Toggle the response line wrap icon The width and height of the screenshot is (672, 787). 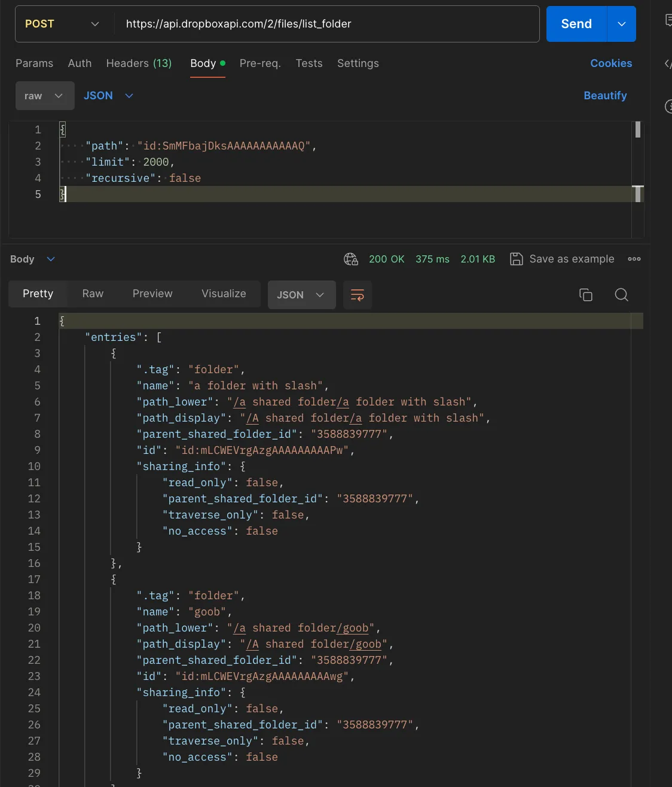coord(358,295)
